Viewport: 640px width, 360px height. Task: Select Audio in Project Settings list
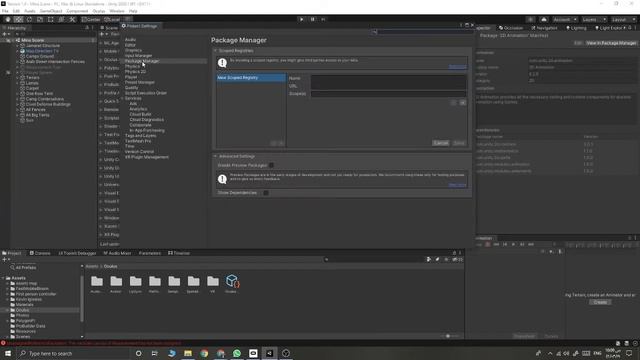pyautogui.click(x=130, y=40)
